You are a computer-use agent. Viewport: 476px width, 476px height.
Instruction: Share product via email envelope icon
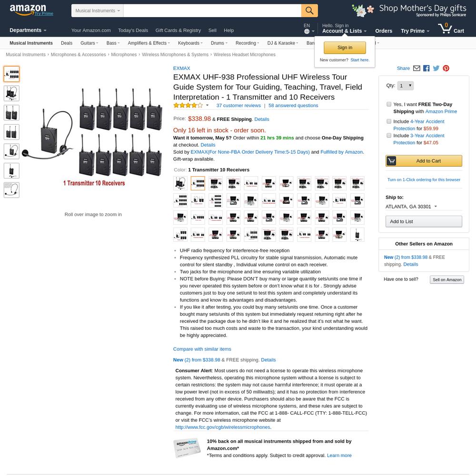click(416, 68)
